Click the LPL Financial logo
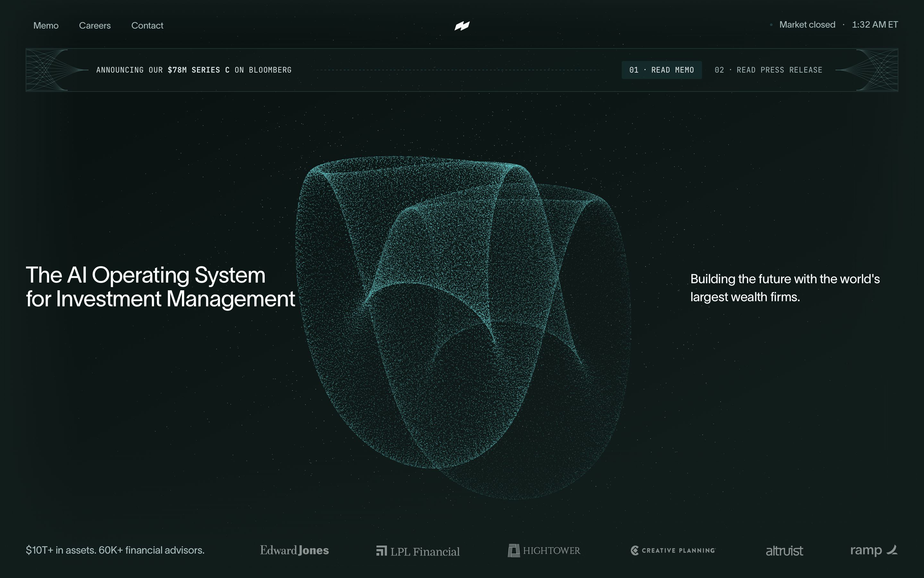The image size is (924, 578). 418,551
